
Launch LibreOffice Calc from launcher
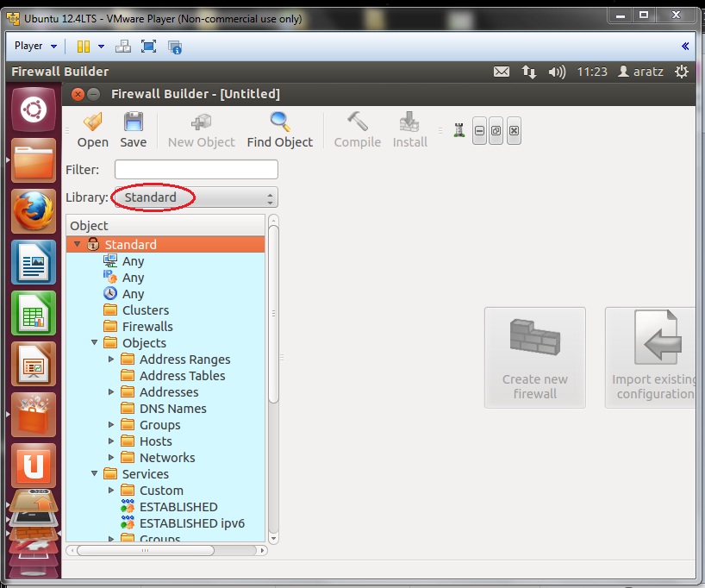click(x=34, y=313)
